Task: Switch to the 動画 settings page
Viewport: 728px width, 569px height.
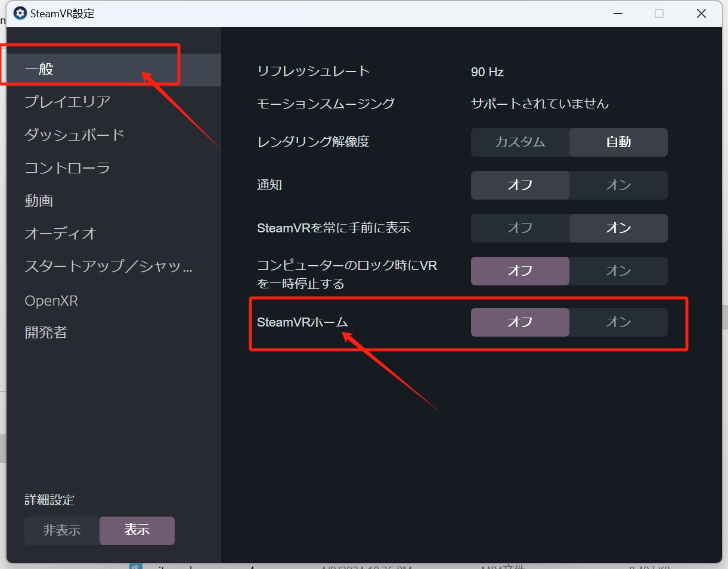Action: coord(114,201)
